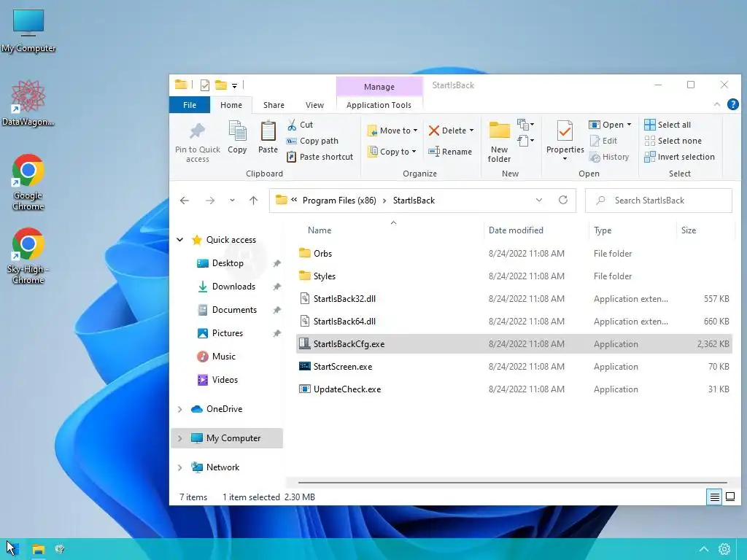This screenshot has width=747, height=560.
Task: Click Select none in the ribbon
Action: click(x=673, y=141)
